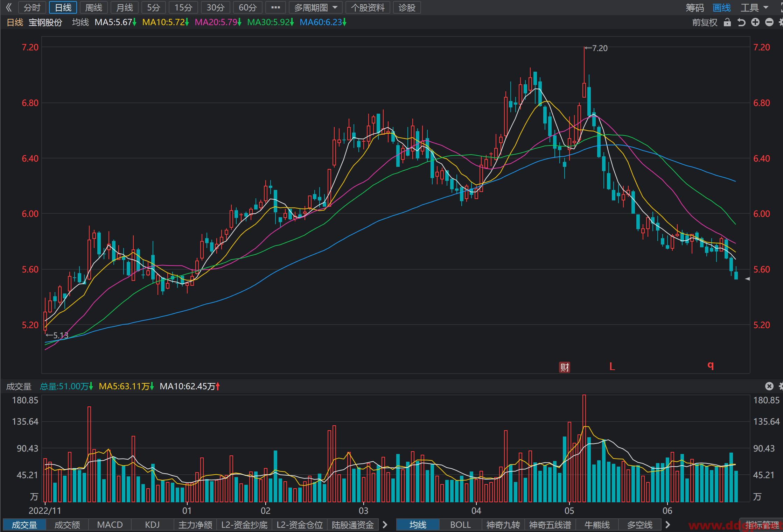
Task: Click the double left chevron back icon
Action: click(9, 7)
